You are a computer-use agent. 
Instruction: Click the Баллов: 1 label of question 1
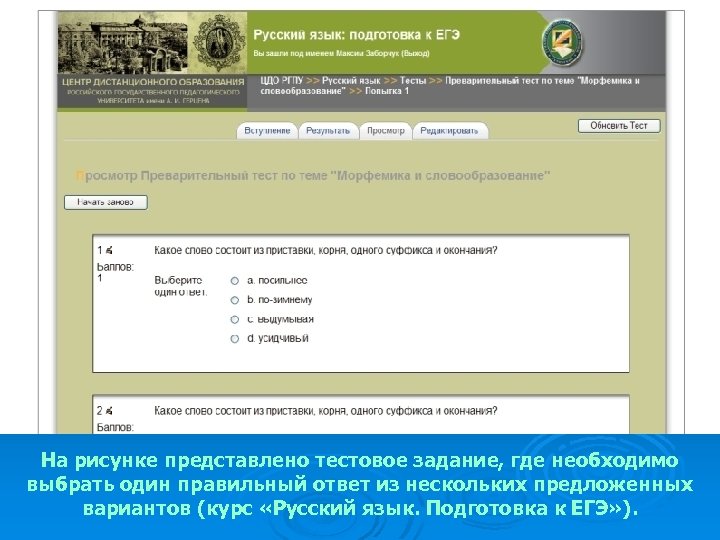tap(115, 272)
